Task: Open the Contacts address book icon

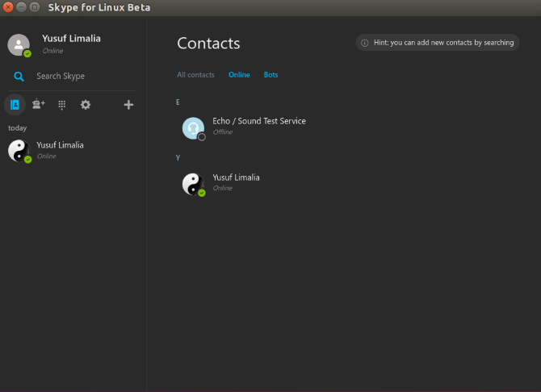Action: (15, 105)
